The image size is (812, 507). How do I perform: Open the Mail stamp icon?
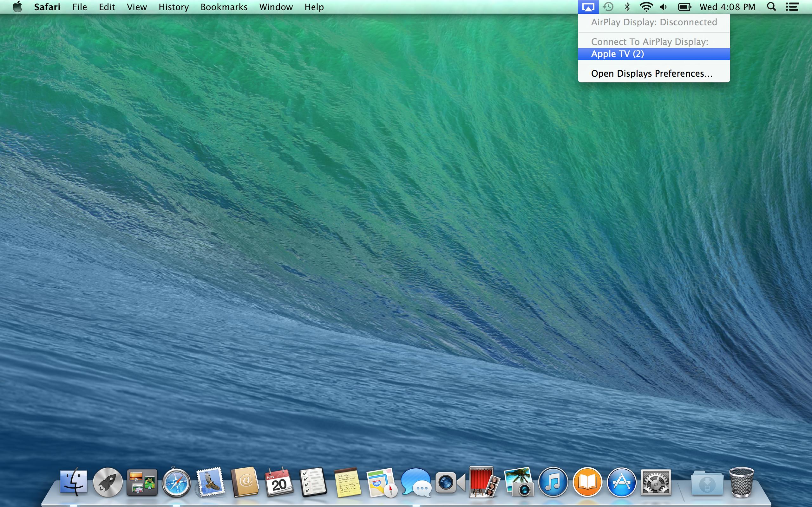click(x=210, y=483)
